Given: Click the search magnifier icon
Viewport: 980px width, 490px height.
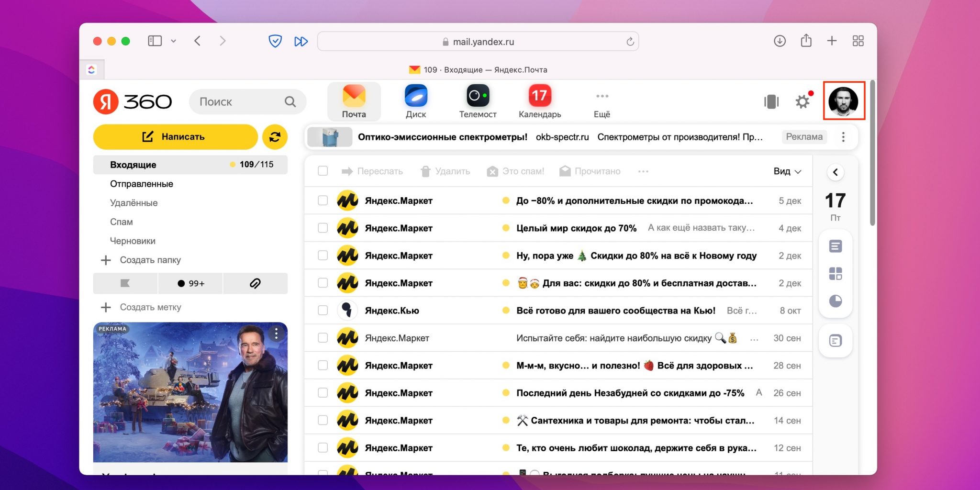Looking at the screenshot, I should pyautogui.click(x=290, y=101).
